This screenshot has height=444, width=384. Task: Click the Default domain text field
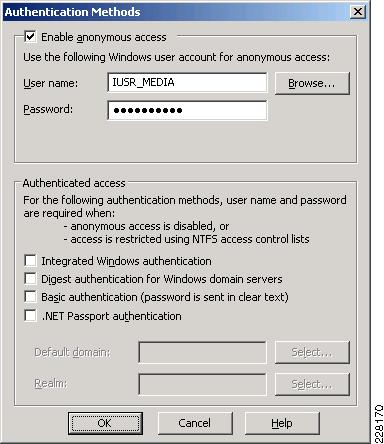(202, 352)
